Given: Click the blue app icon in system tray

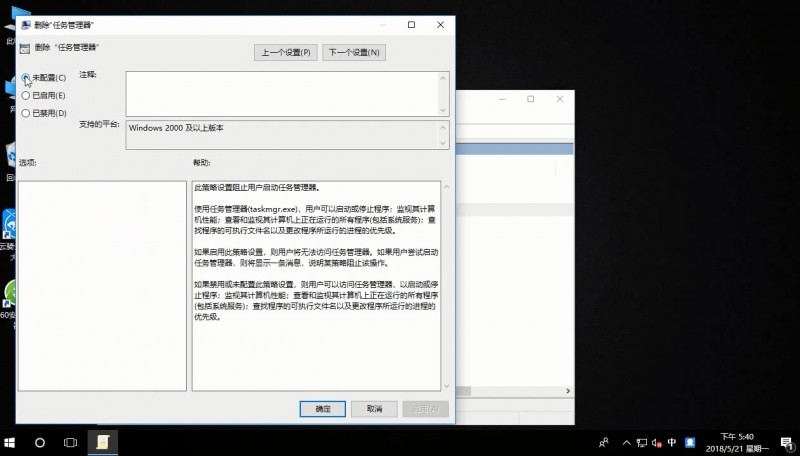Looking at the screenshot, I should (690, 442).
